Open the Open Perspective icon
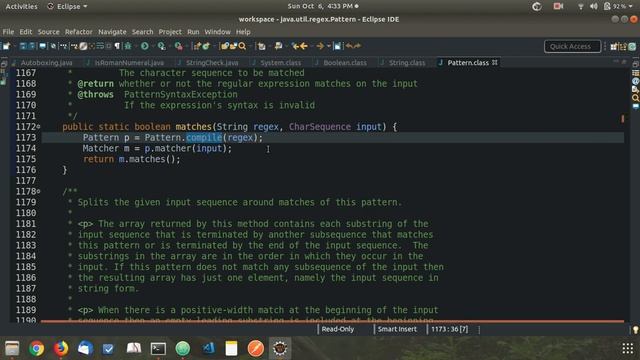This screenshot has height=360, width=640. 614,46
